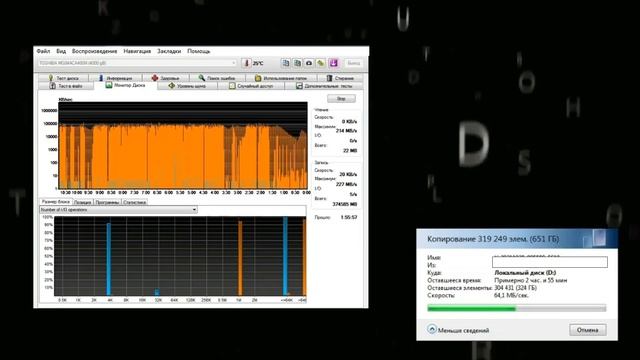Click the green options toolbar icon
640x360 pixels.
[x=321, y=63]
